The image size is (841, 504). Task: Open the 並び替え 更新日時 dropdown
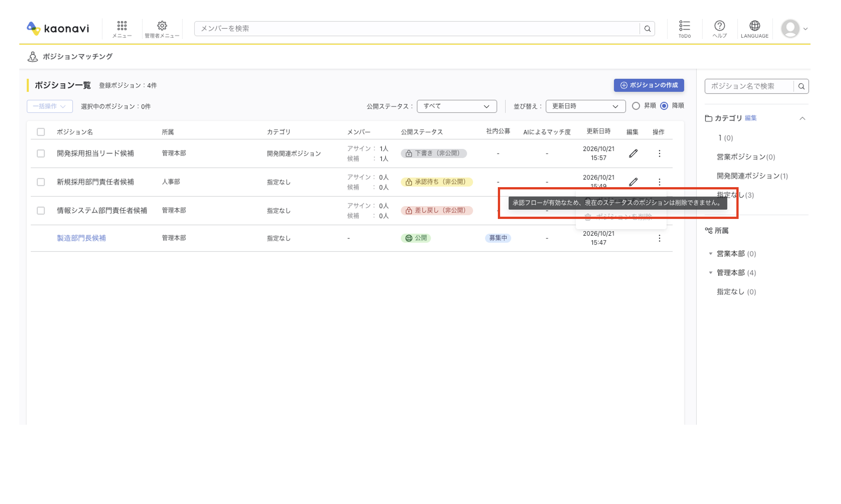pyautogui.click(x=585, y=106)
